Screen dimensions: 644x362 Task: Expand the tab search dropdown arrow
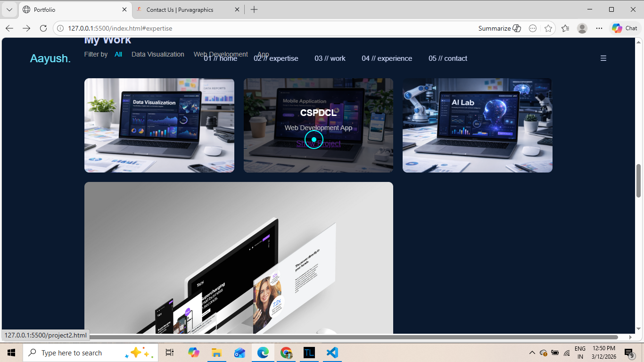[x=9, y=9]
